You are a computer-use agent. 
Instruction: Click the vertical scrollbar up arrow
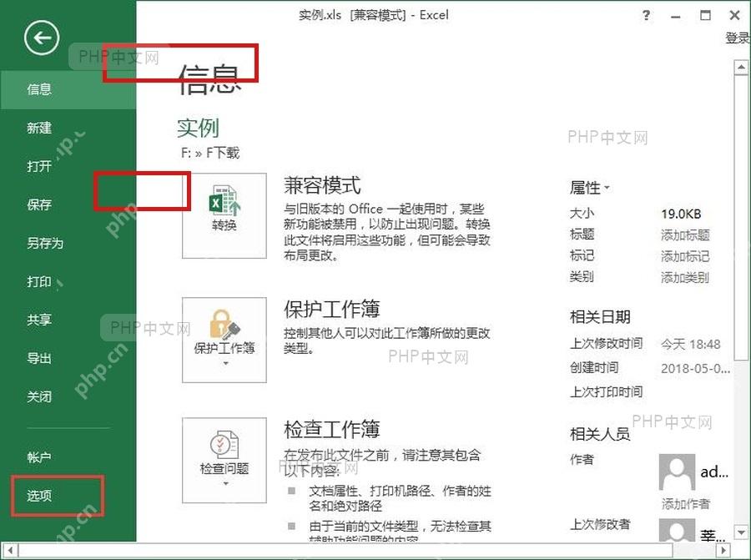point(741,67)
